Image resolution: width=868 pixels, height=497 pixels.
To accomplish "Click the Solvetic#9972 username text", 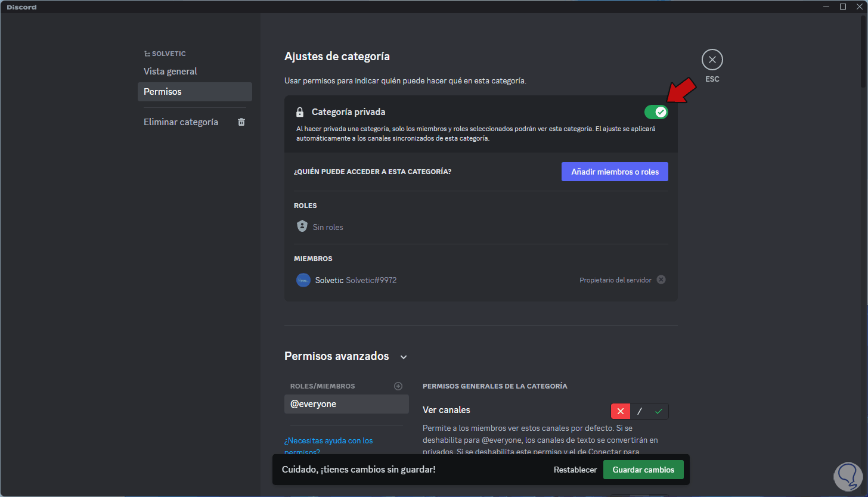I will click(371, 280).
